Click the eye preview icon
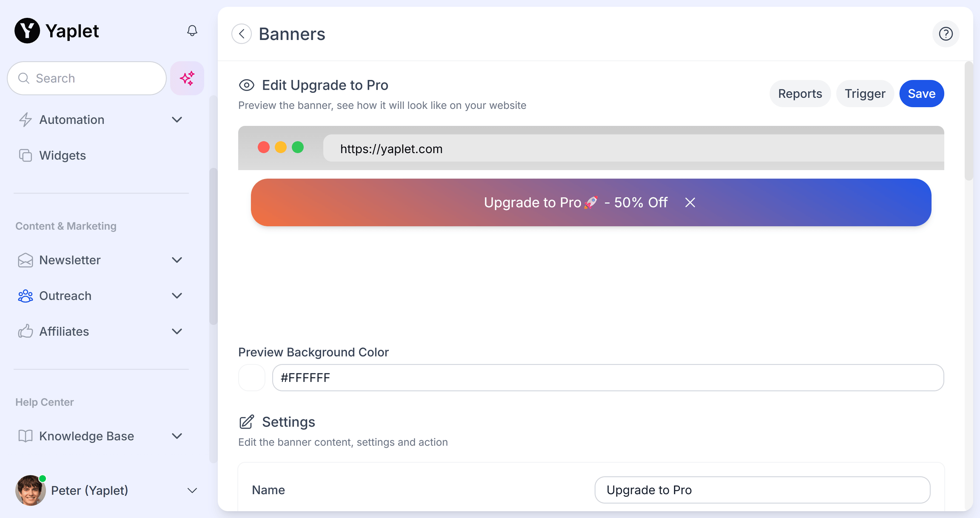The image size is (980, 518). 247,85
